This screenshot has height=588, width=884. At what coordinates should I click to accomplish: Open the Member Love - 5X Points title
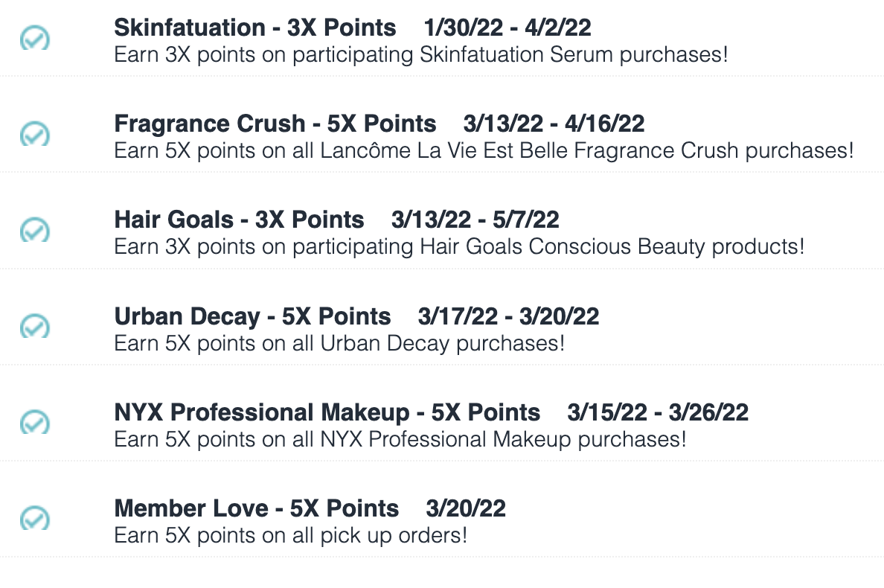257,508
